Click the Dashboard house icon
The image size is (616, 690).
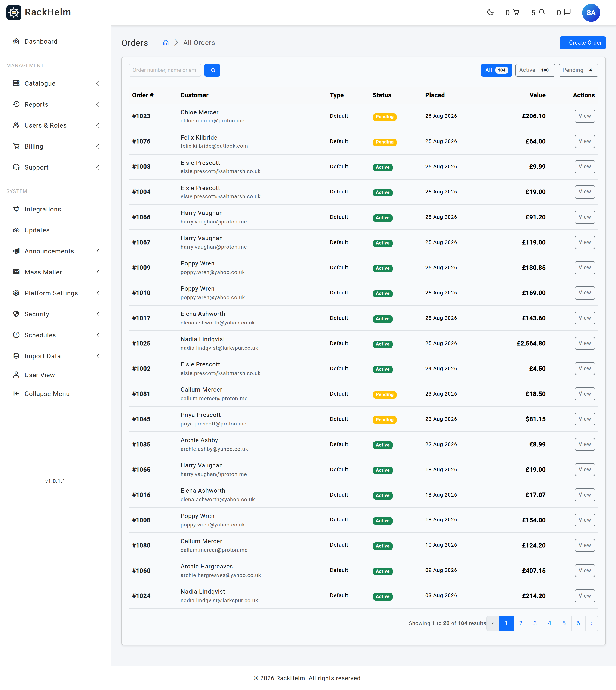pyautogui.click(x=16, y=41)
